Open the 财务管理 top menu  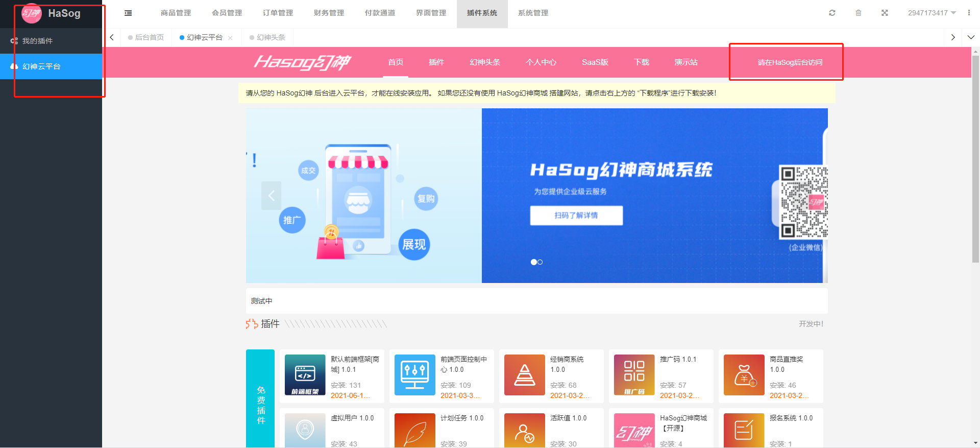(x=329, y=13)
